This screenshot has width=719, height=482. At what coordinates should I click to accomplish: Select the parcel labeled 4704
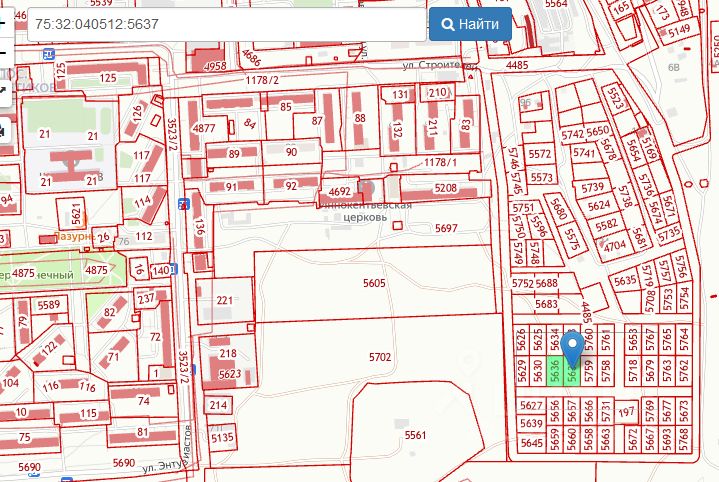(x=614, y=246)
